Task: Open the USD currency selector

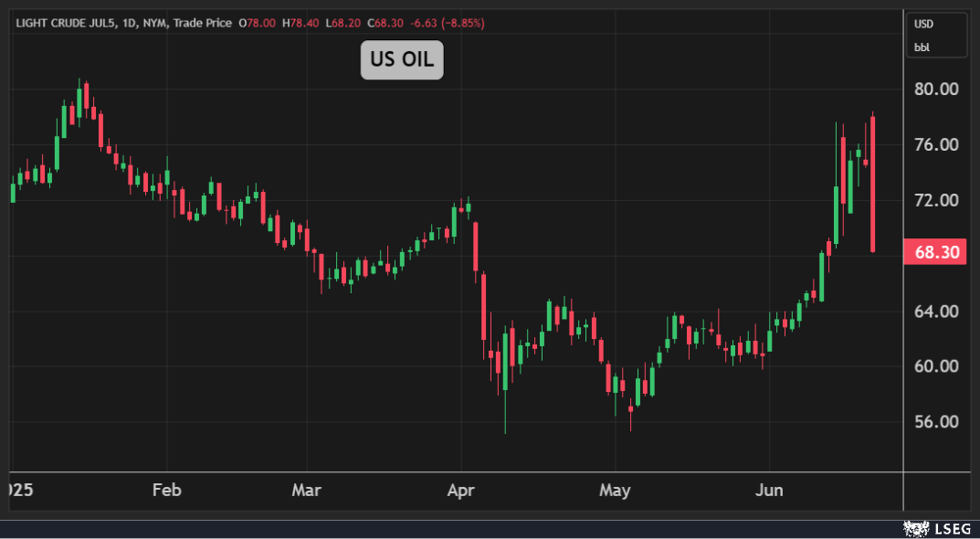Action: tap(924, 25)
